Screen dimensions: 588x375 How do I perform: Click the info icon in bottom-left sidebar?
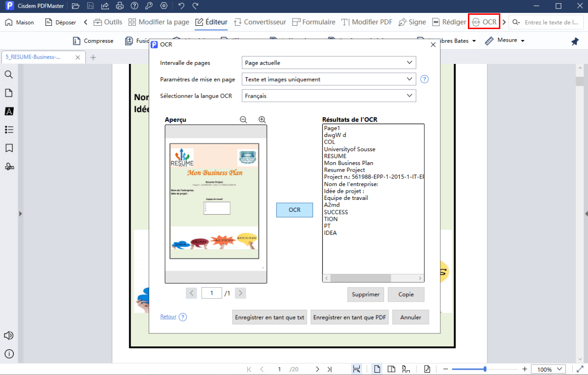pos(9,354)
